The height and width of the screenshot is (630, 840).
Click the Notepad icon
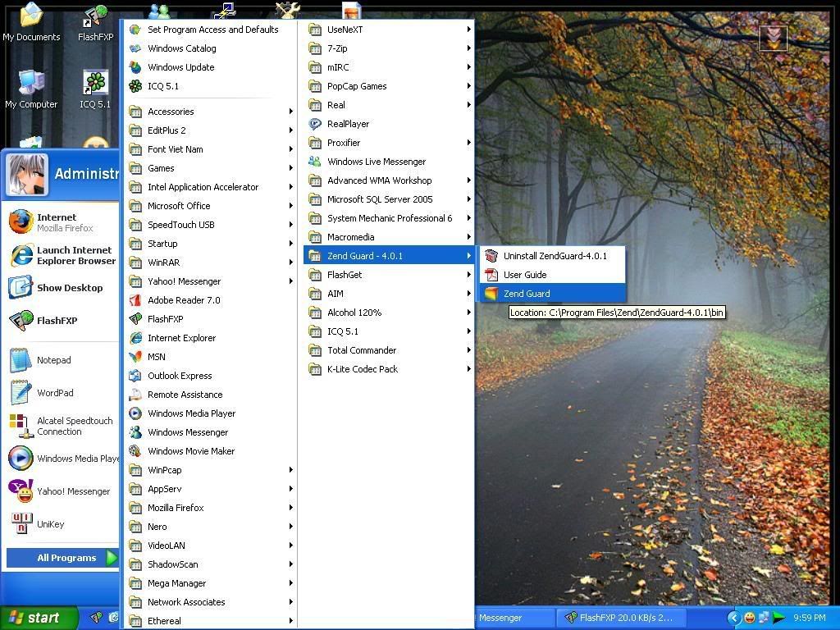tap(21, 360)
